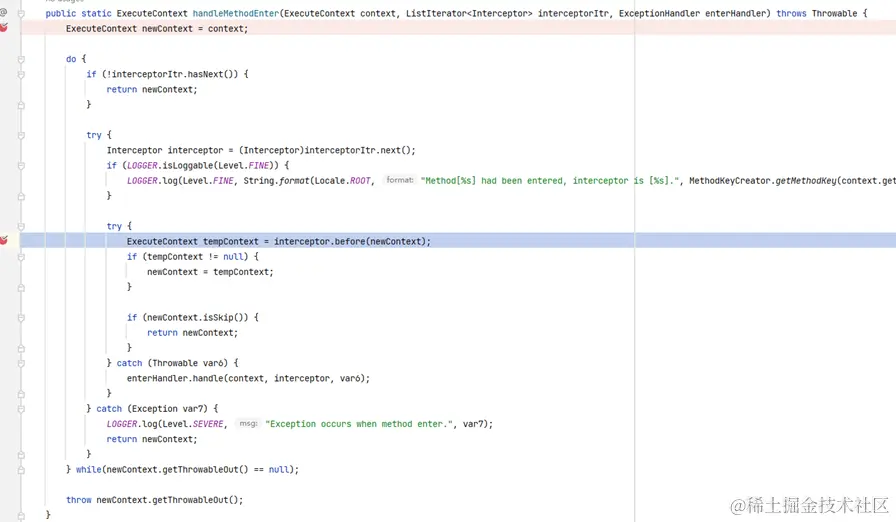Click the 'newContext = tempContext;' statement
Image resolution: width=896 pixels, height=522 pixels.
point(210,272)
